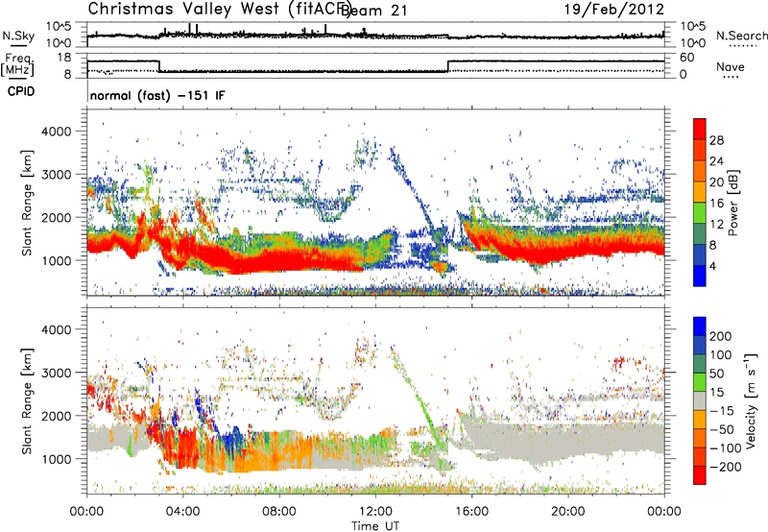Click the frequency step-up line near 15:00
The width and height of the screenshot is (768, 532).
(x=447, y=66)
